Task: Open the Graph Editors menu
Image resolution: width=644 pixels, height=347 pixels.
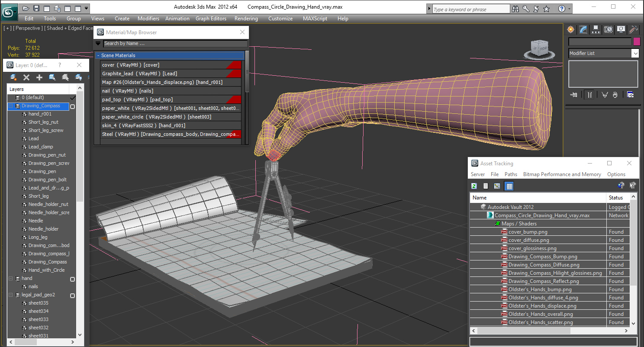Action: [x=211, y=19]
